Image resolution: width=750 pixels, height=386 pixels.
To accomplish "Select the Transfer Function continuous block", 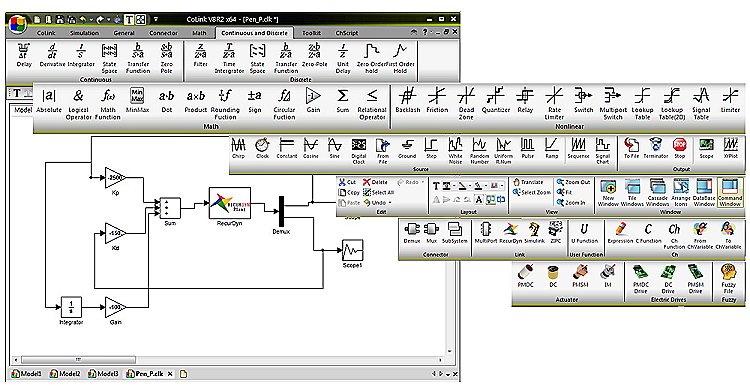I will click(x=138, y=58).
